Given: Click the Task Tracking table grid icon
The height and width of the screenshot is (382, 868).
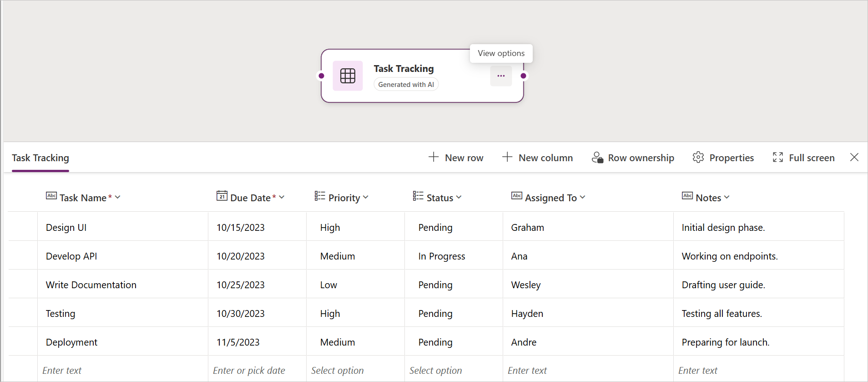Looking at the screenshot, I should [x=348, y=76].
